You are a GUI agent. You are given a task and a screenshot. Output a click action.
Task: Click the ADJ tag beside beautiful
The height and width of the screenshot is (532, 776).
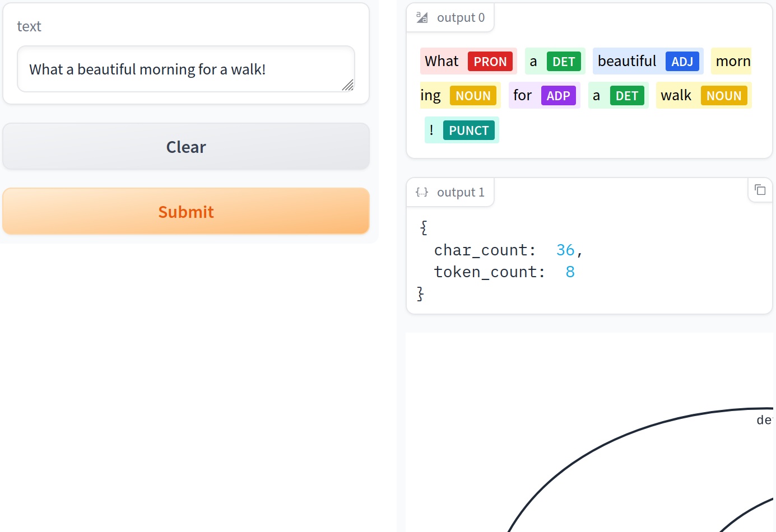pos(682,62)
